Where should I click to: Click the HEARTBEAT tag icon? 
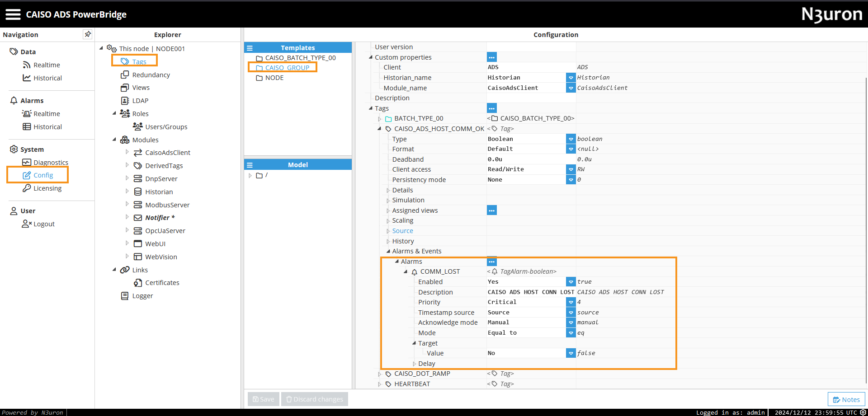coord(388,384)
